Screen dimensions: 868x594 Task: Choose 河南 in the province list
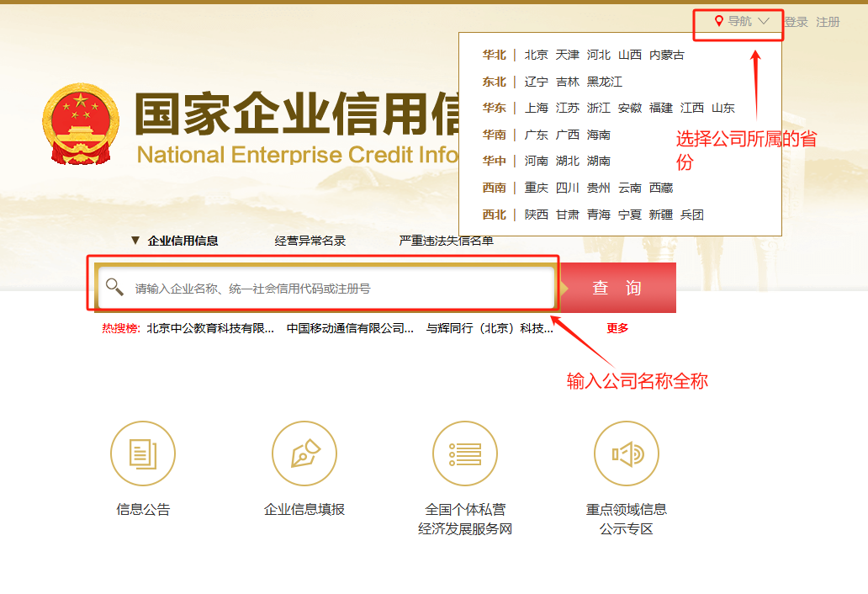coord(537,161)
